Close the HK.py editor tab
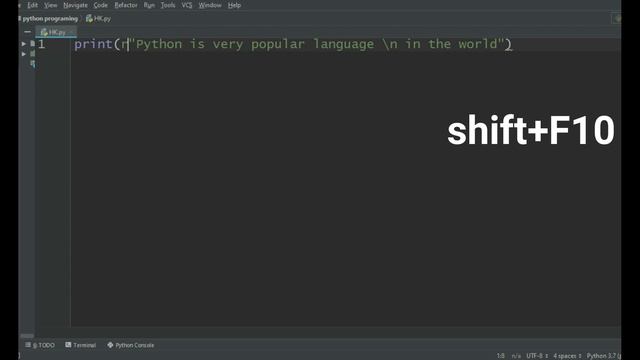The height and width of the screenshot is (360, 640). [x=71, y=32]
